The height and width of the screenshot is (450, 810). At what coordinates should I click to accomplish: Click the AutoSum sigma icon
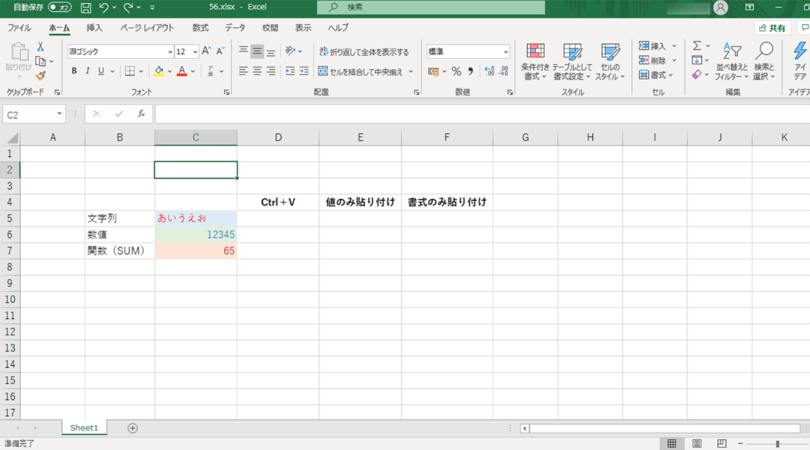click(697, 46)
